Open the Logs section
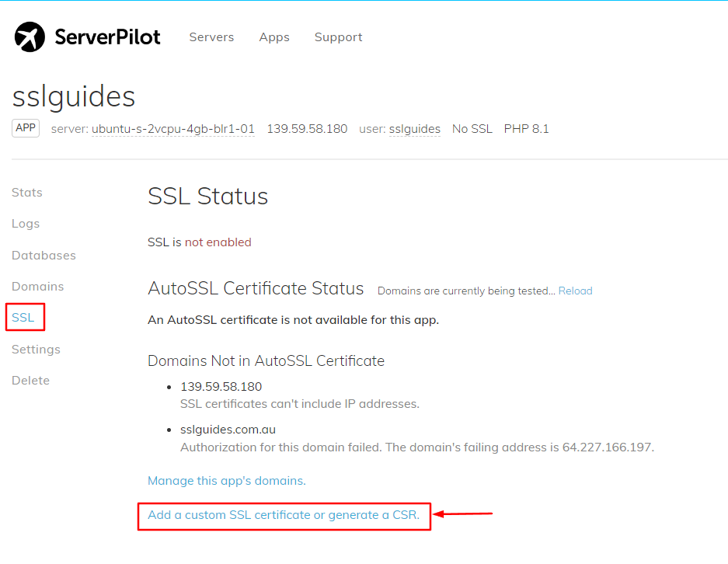The width and height of the screenshot is (728, 564). [x=25, y=223]
